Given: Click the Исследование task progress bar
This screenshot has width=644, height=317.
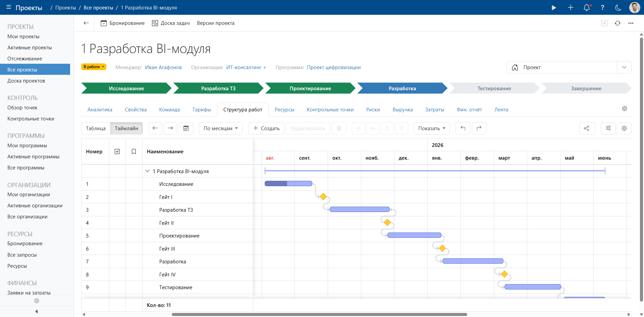Looking at the screenshot, I should click(x=288, y=183).
